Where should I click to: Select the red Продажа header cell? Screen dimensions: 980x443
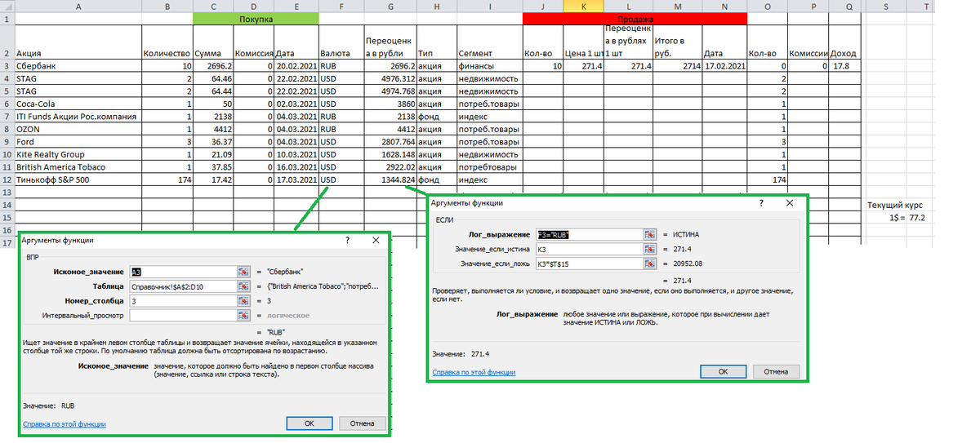(x=635, y=18)
